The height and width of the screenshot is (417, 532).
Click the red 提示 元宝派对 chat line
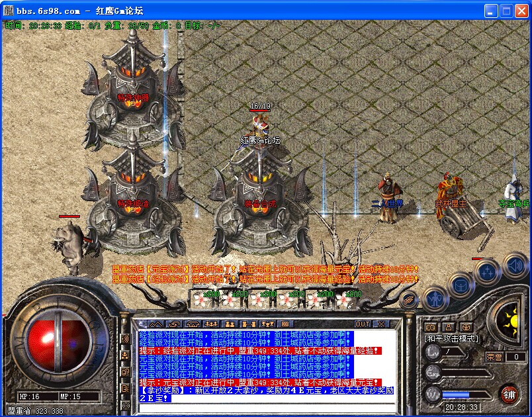pyautogui.click(x=261, y=383)
